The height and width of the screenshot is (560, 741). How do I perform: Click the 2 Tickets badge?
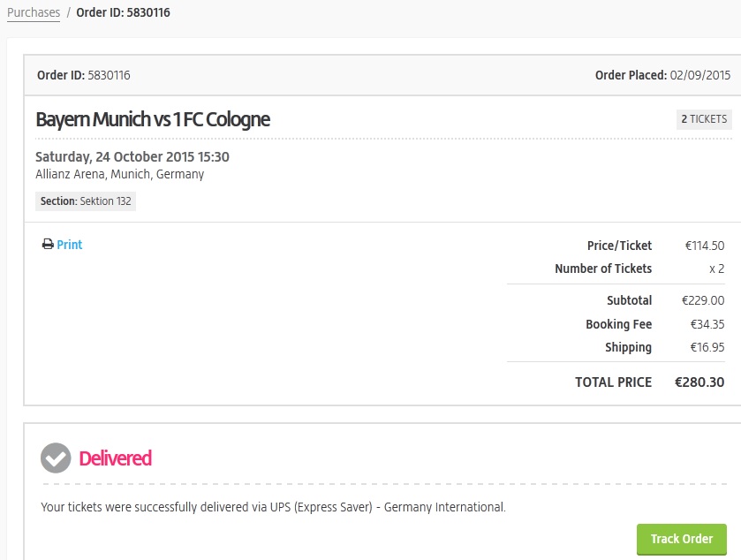coord(704,119)
